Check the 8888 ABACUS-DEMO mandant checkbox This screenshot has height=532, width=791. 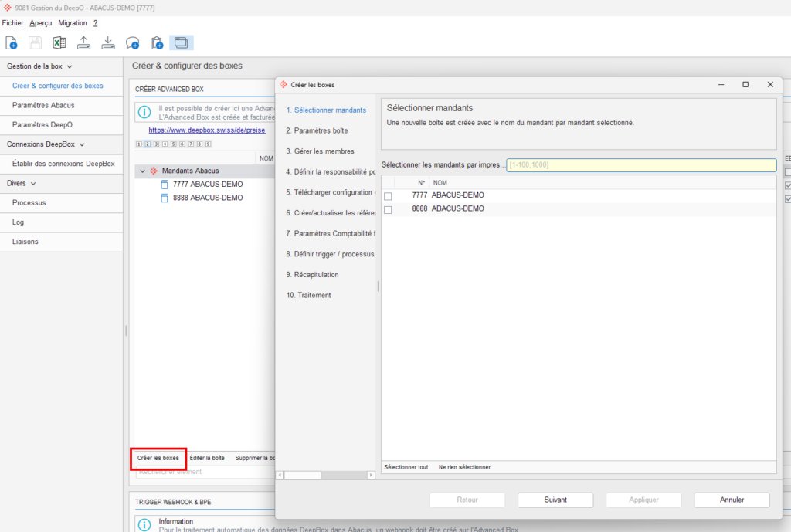tap(388, 210)
